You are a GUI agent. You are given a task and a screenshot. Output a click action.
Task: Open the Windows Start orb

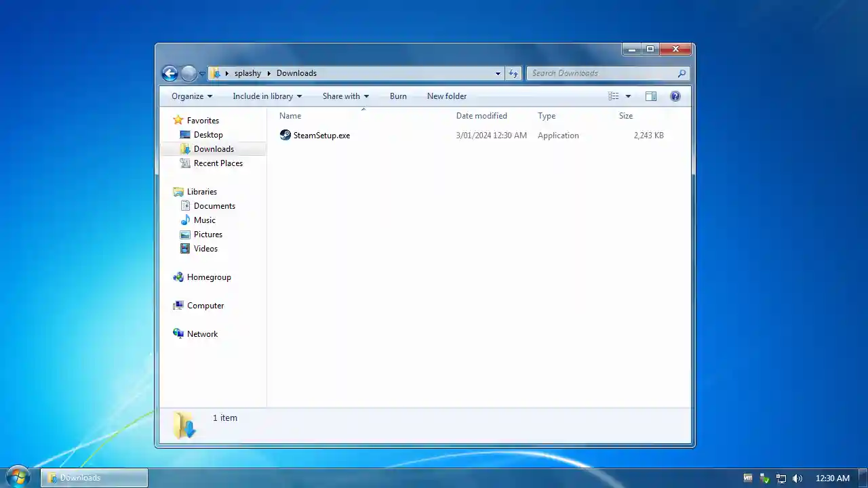coord(18,476)
